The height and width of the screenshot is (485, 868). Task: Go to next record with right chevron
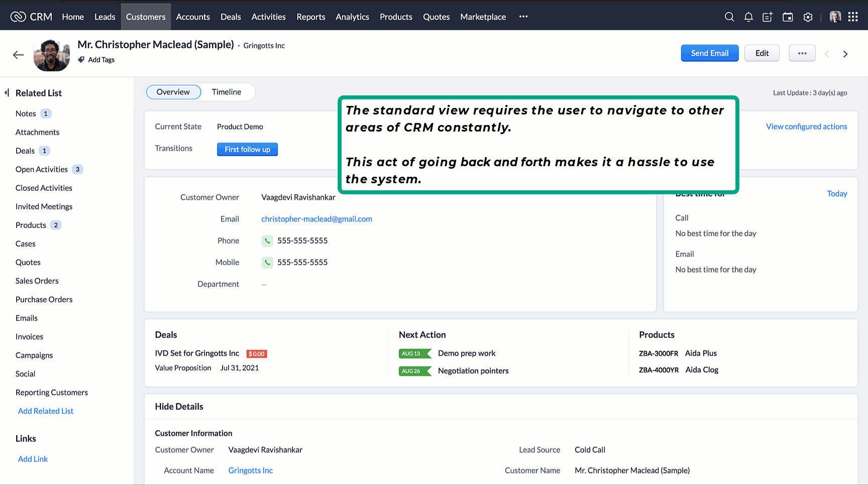pyautogui.click(x=845, y=54)
